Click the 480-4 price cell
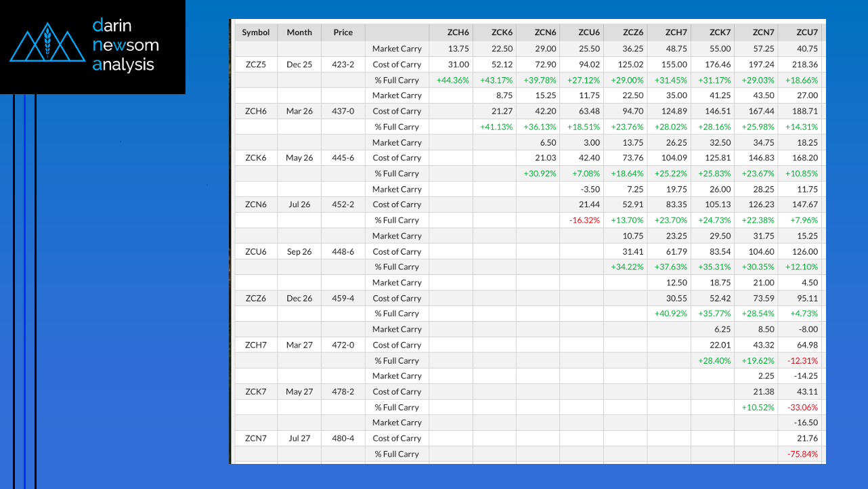Screen dimensions: 868x489 [343, 438]
